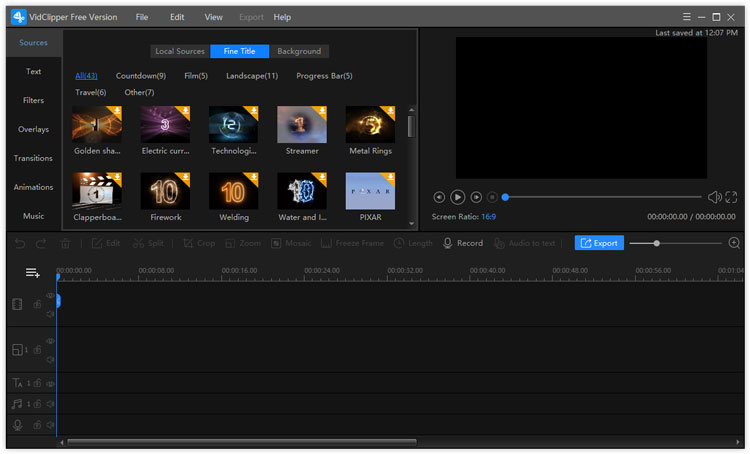This screenshot has height=454, width=750.
Task: Open the Length duration tool
Action: click(413, 244)
